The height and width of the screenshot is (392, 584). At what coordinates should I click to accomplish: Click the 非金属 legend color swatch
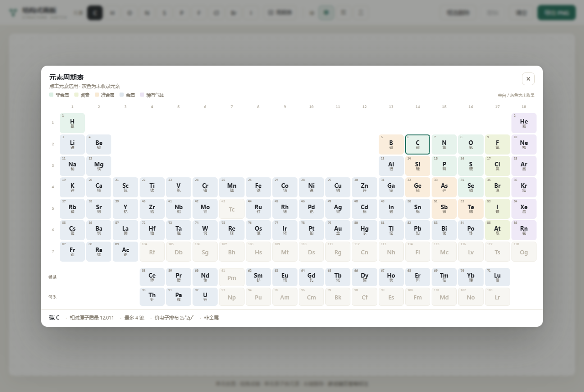pyautogui.click(x=51, y=95)
